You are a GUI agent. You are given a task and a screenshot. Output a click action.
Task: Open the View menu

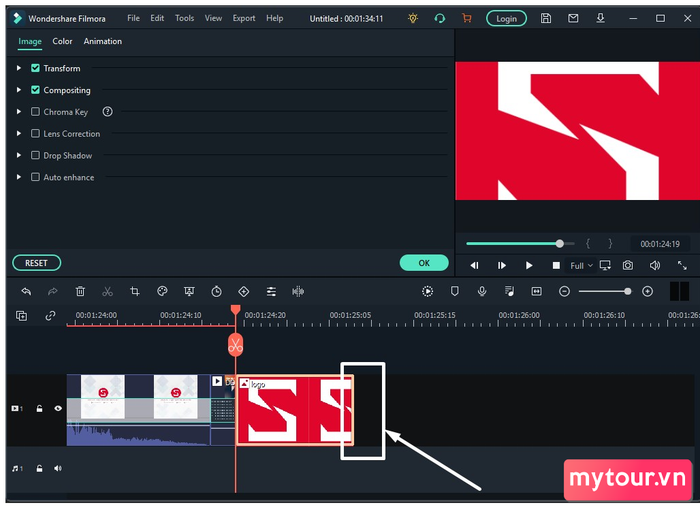(x=213, y=18)
